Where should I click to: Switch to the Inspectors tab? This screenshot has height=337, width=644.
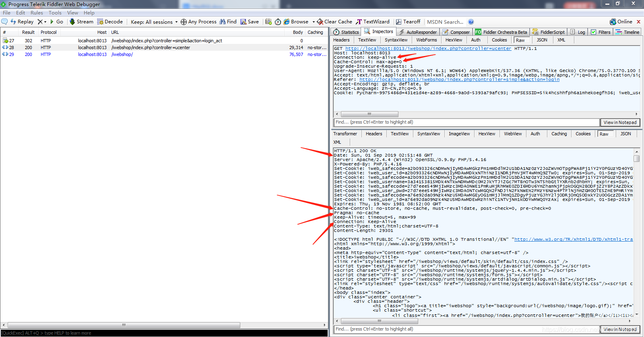379,31
